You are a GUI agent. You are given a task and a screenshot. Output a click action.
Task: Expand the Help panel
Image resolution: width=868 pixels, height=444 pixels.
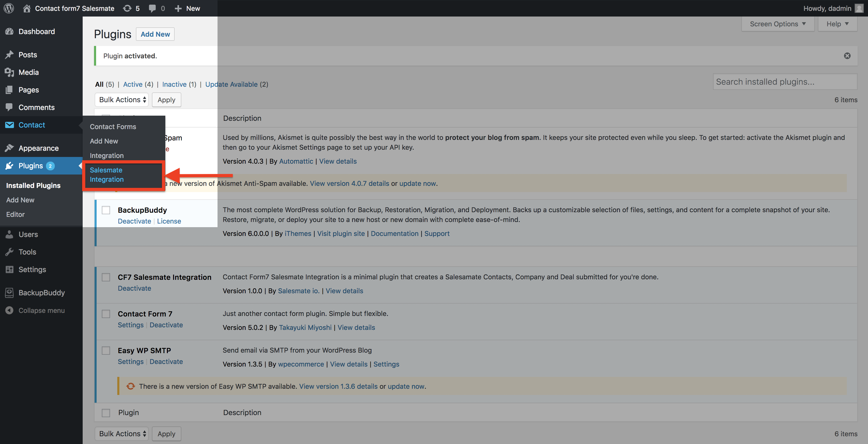click(x=837, y=24)
